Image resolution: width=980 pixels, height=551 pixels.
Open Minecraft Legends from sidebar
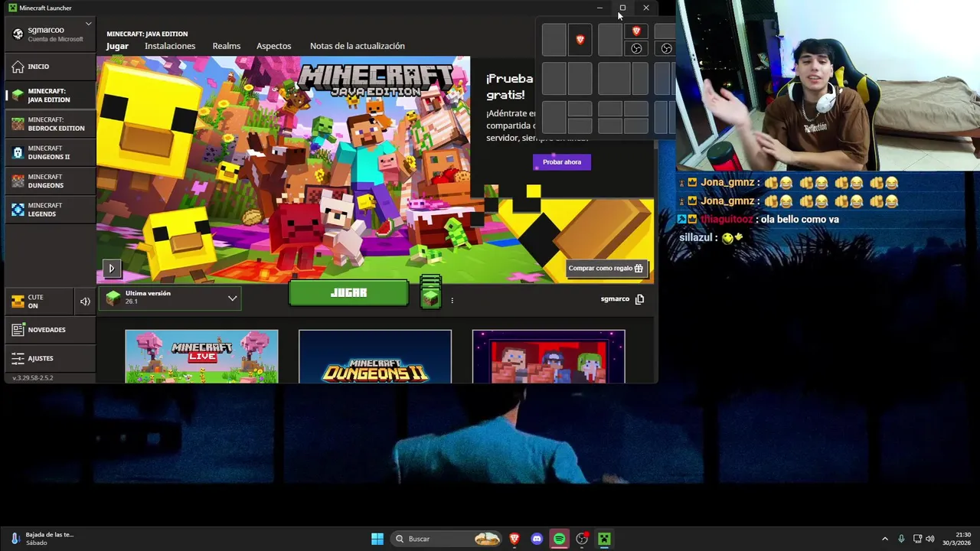tap(51, 210)
